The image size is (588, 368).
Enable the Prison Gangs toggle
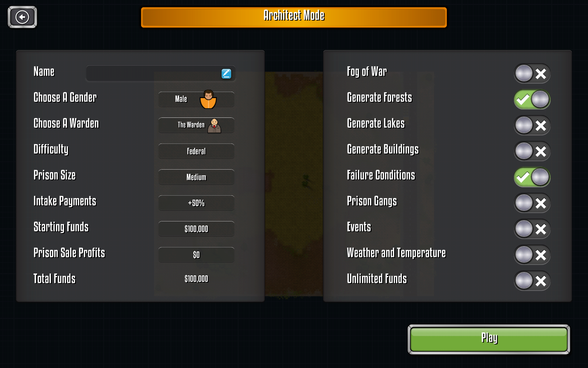coord(531,204)
